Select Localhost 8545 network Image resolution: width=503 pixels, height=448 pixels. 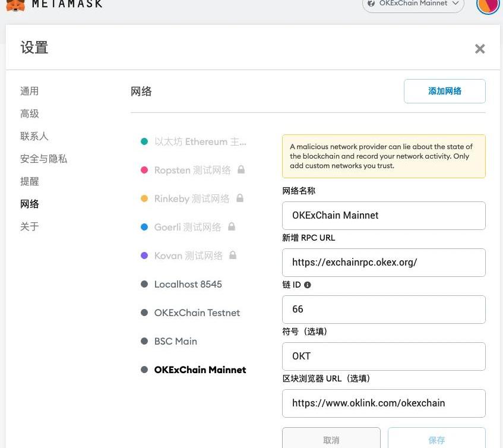(188, 284)
